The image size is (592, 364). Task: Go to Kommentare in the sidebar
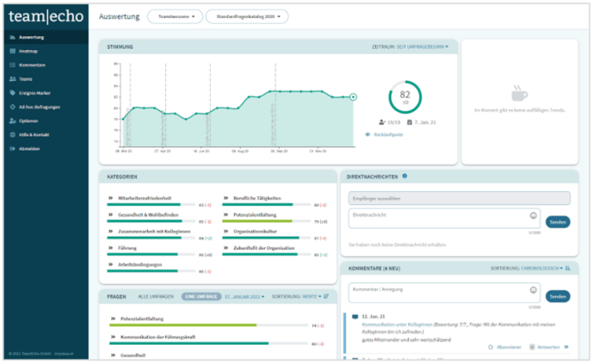(x=32, y=65)
